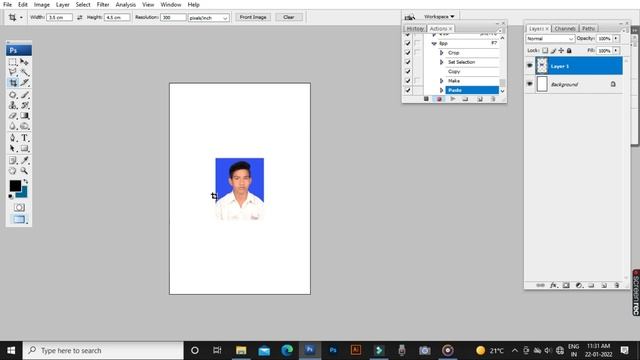
Task: Open the pixels/inch units dropdown
Action: (208, 18)
